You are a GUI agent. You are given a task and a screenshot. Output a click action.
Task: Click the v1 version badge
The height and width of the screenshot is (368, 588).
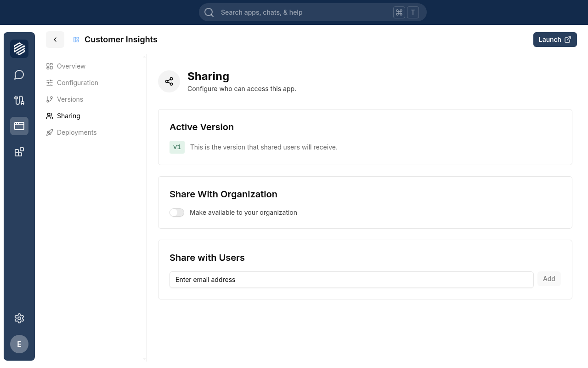tap(177, 147)
